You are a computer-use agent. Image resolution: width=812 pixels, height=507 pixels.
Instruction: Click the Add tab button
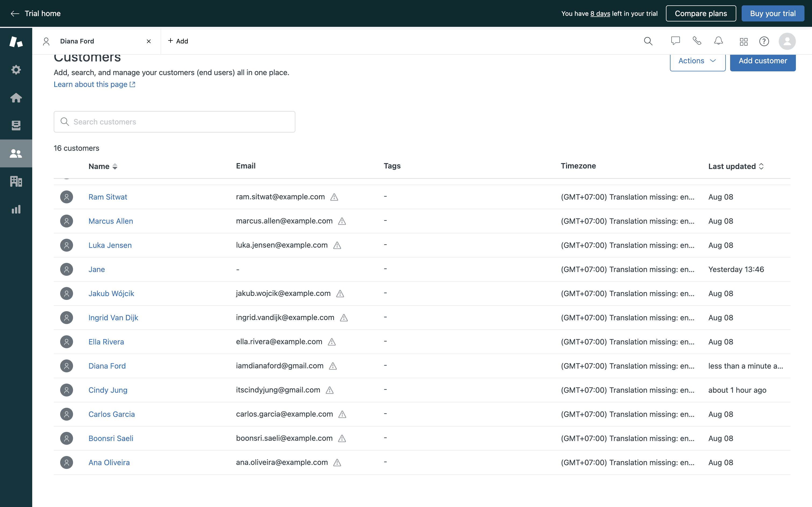coord(178,41)
